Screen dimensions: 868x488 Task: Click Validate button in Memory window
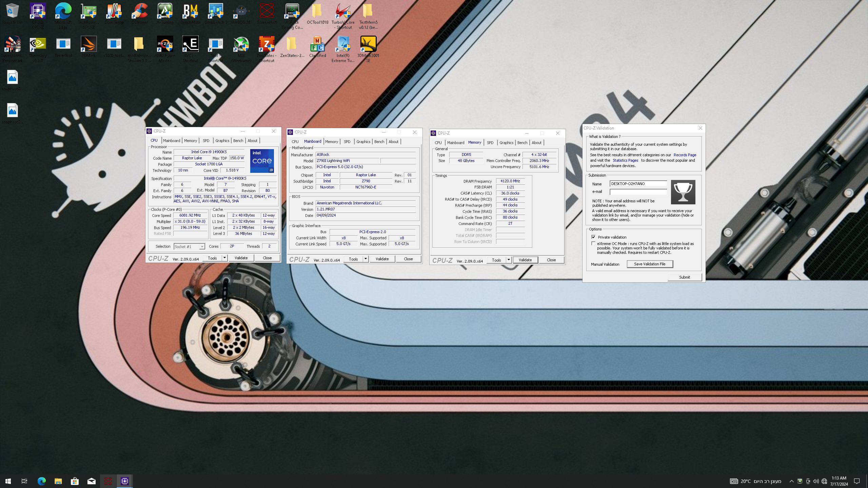[525, 260]
